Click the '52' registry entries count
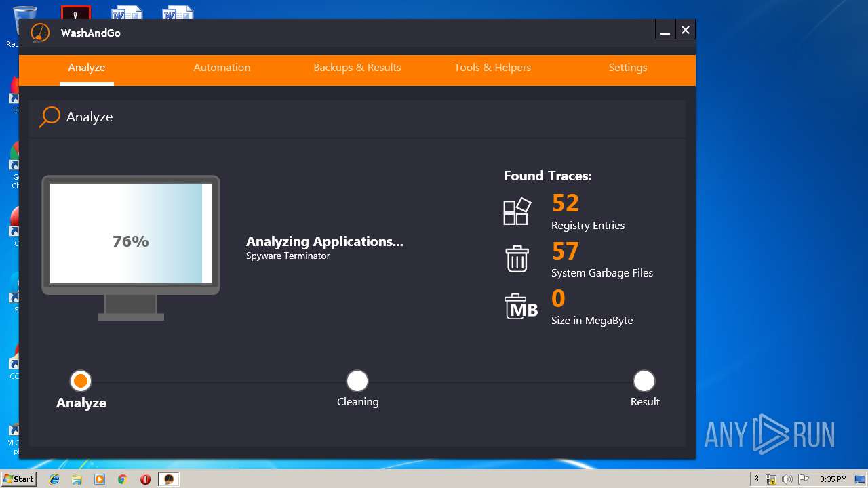 coord(565,203)
